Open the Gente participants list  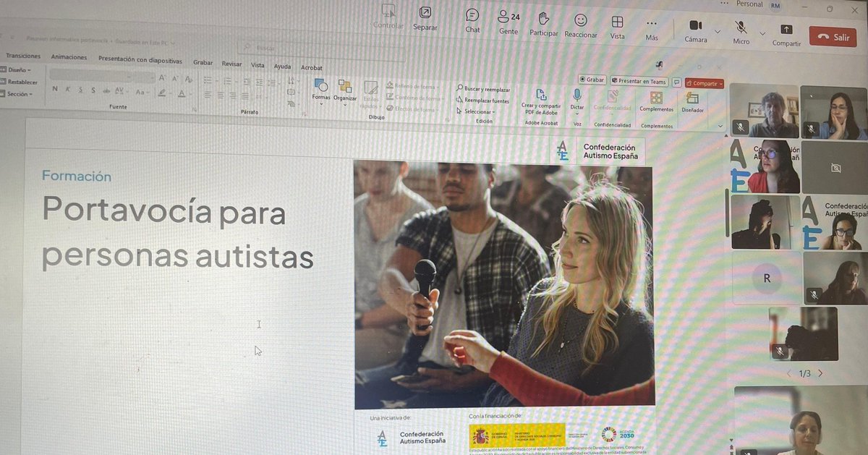[x=509, y=22]
